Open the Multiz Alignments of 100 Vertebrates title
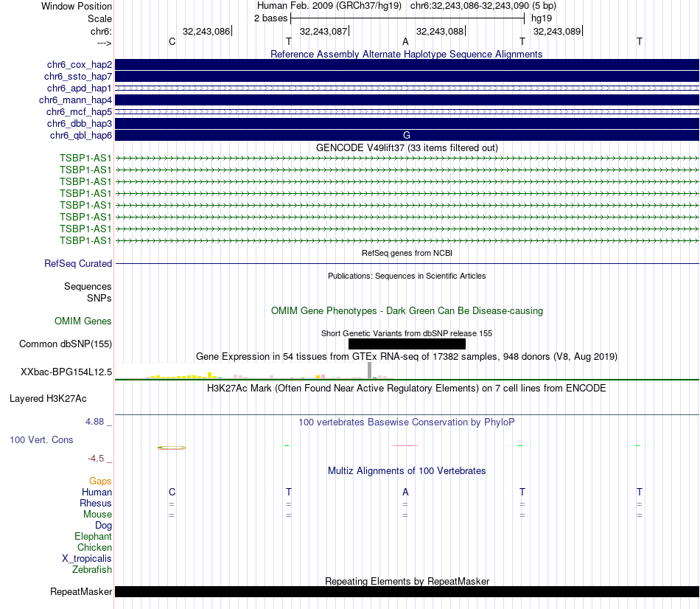The height and width of the screenshot is (609, 700). (407, 471)
